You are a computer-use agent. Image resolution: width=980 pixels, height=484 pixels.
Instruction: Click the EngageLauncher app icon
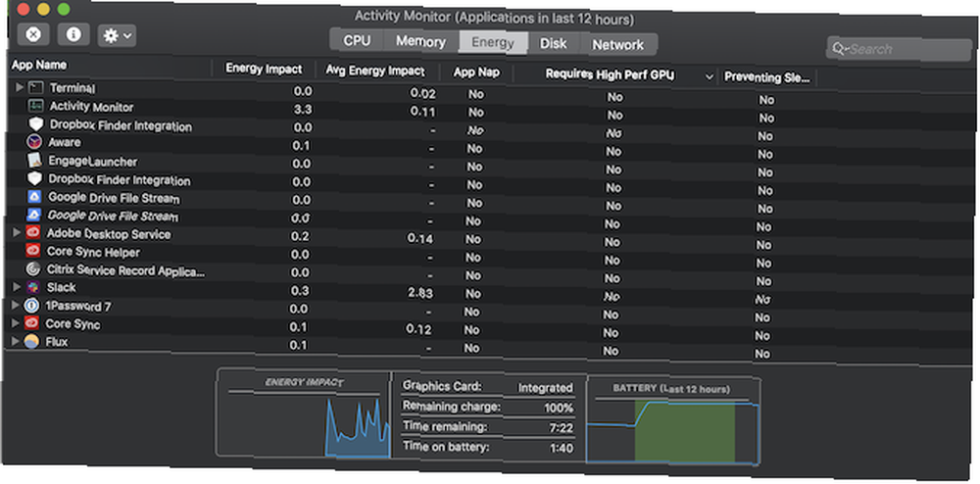(34, 160)
